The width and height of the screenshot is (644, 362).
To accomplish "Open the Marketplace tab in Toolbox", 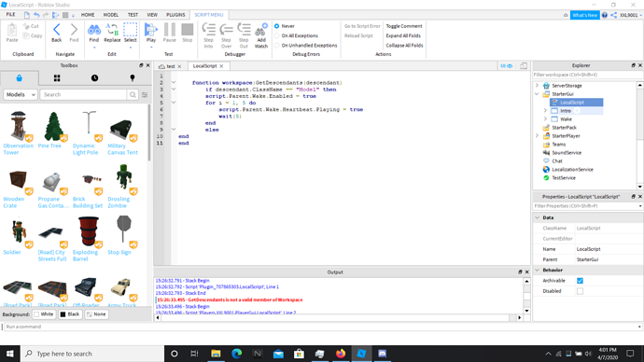I will [20, 78].
